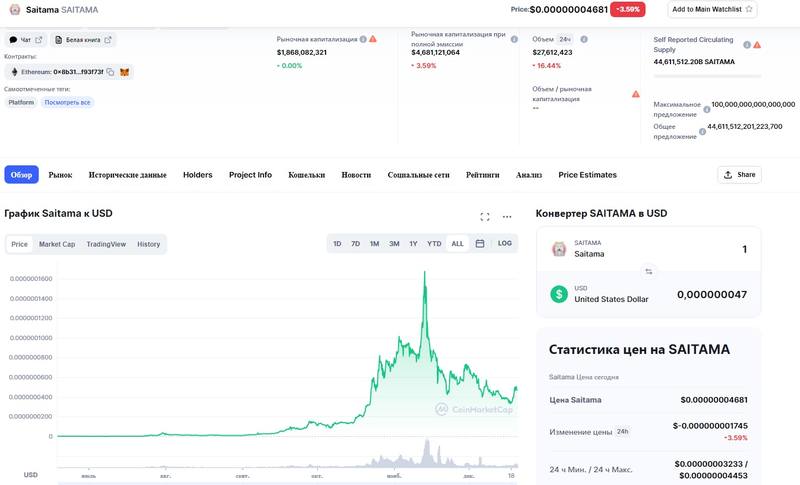Open Исторические данные tab

click(x=128, y=175)
